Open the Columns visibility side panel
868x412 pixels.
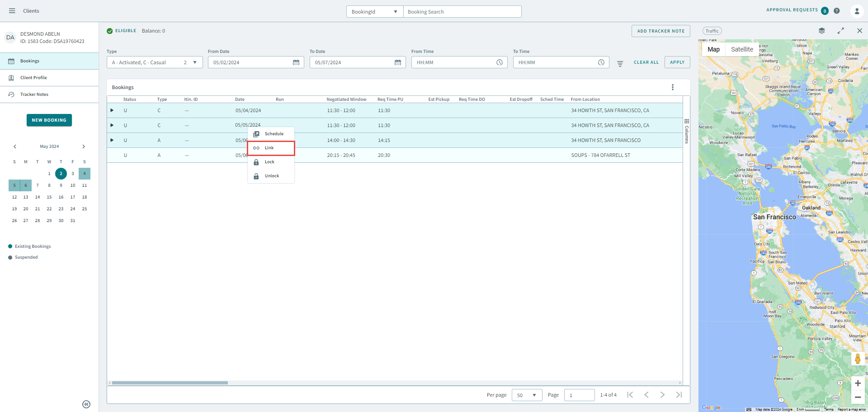point(687,131)
